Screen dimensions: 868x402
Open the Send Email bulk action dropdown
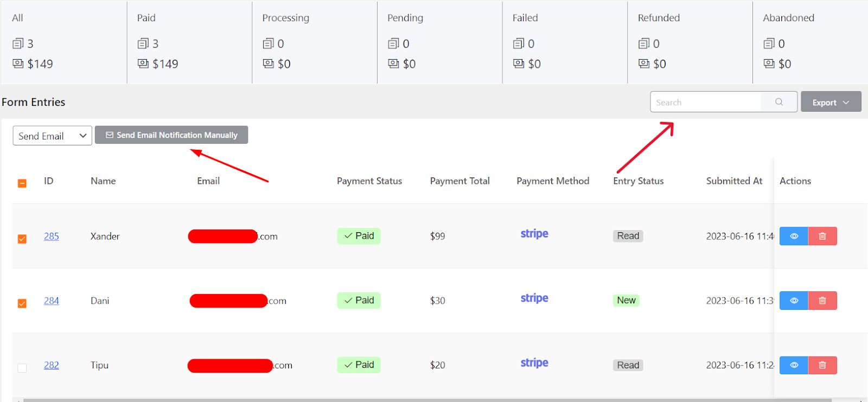(x=52, y=136)
